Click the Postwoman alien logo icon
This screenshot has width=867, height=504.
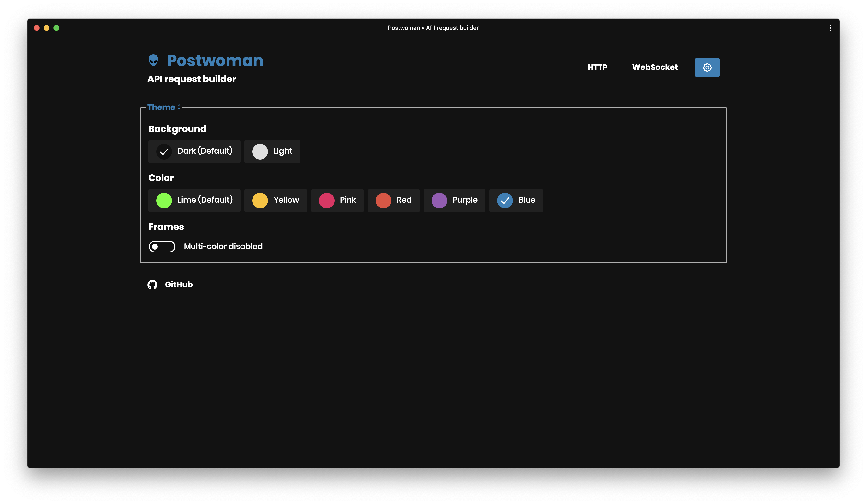coord(153,60)
